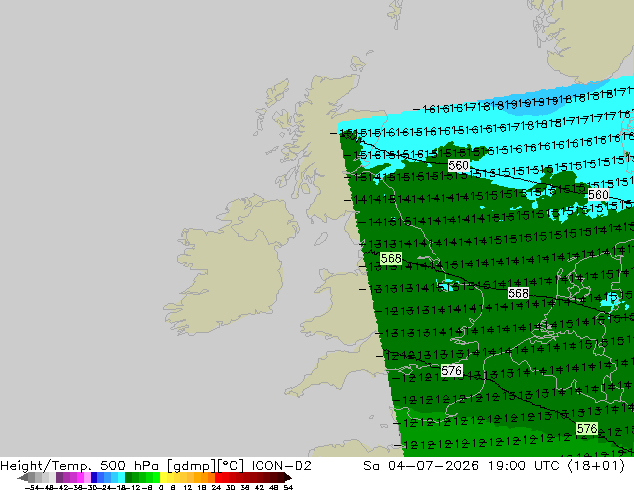Click the dark maroon right arrow end of scale
Screen dimensions: 634x490
[287, 478]
